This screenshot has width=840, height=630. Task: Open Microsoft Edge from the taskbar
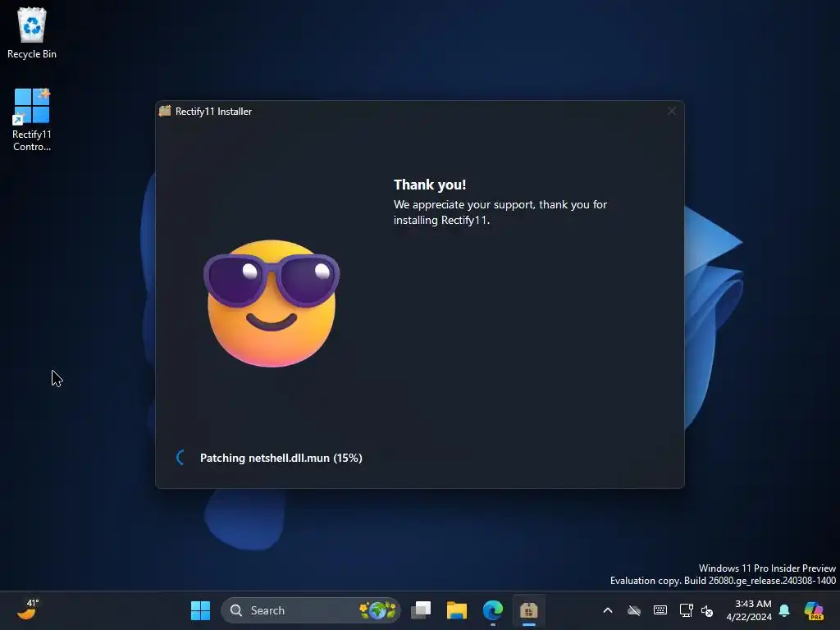493,610
